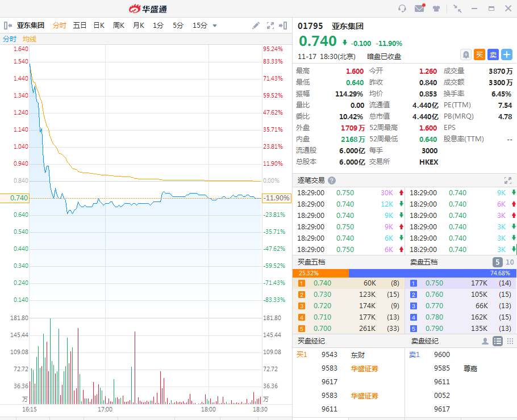Click the blue 74.68% ask ratio bar
The image size is (517, 420).
(432, 273)
